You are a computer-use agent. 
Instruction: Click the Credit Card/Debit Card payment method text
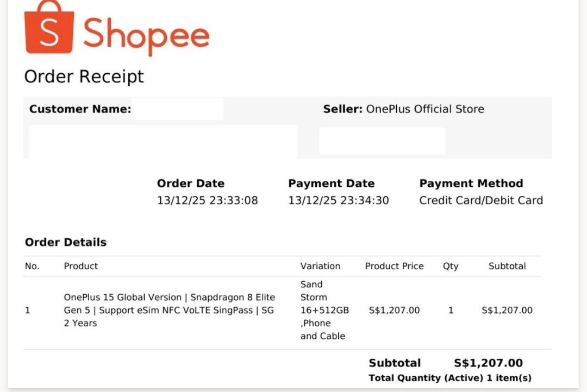click(481, 200)
